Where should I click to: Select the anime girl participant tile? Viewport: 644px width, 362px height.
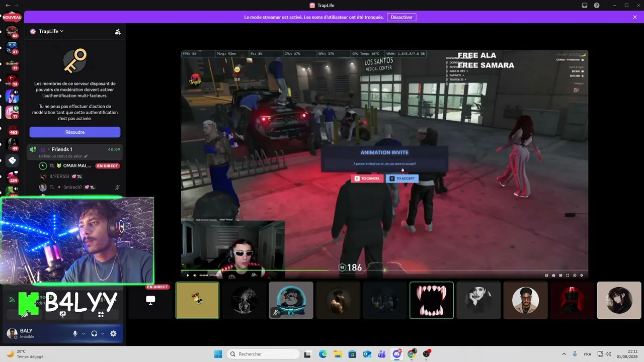[x=619, y=300]
